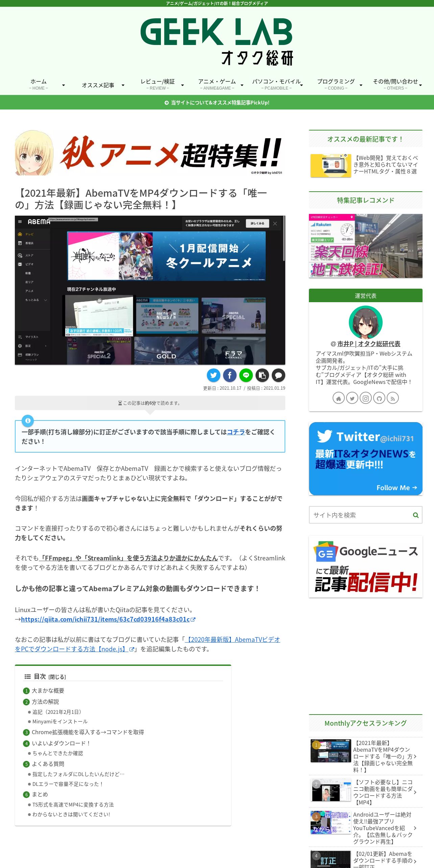This screenshot has height=868, width=434.
Task: Open author Twitter profile circle icon
Action: tap(352, 398)
